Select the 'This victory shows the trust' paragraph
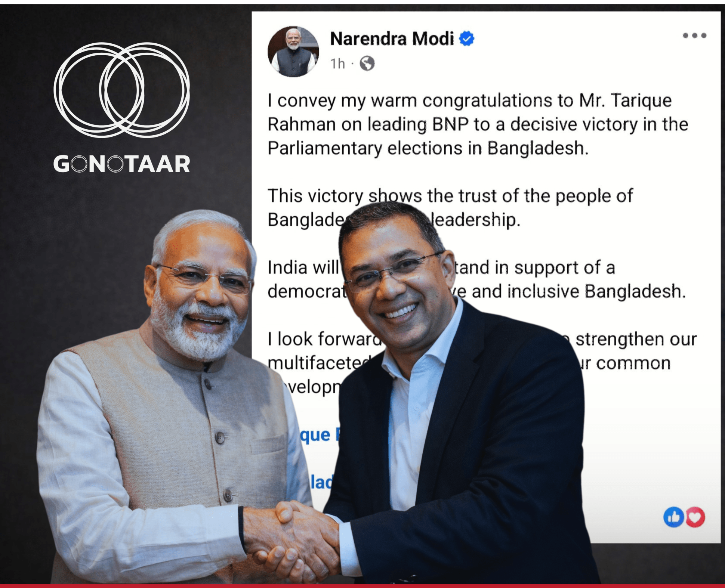Viewport: 725px width, 588px height. tap(450, 207)
